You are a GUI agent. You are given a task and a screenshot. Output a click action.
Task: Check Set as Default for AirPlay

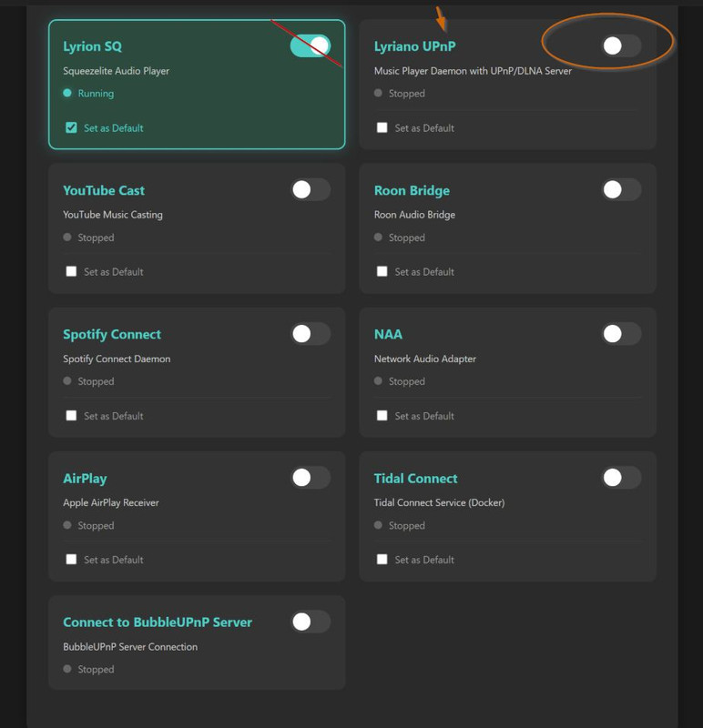point(71,560)
